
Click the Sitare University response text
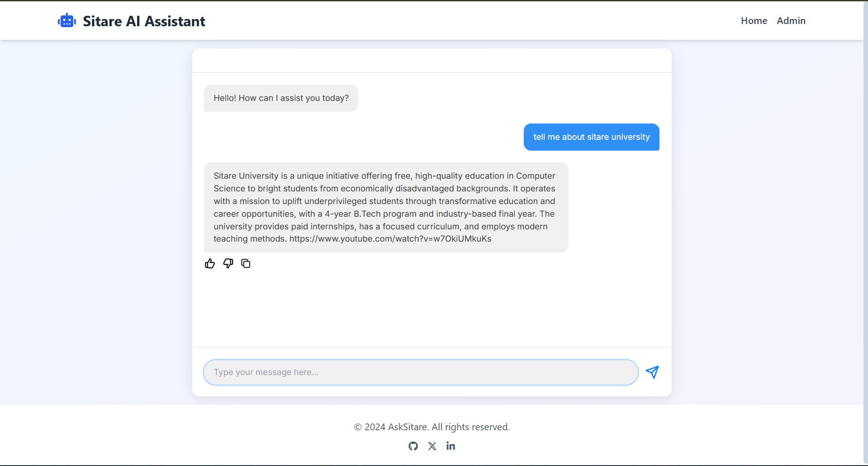point(385,201)
